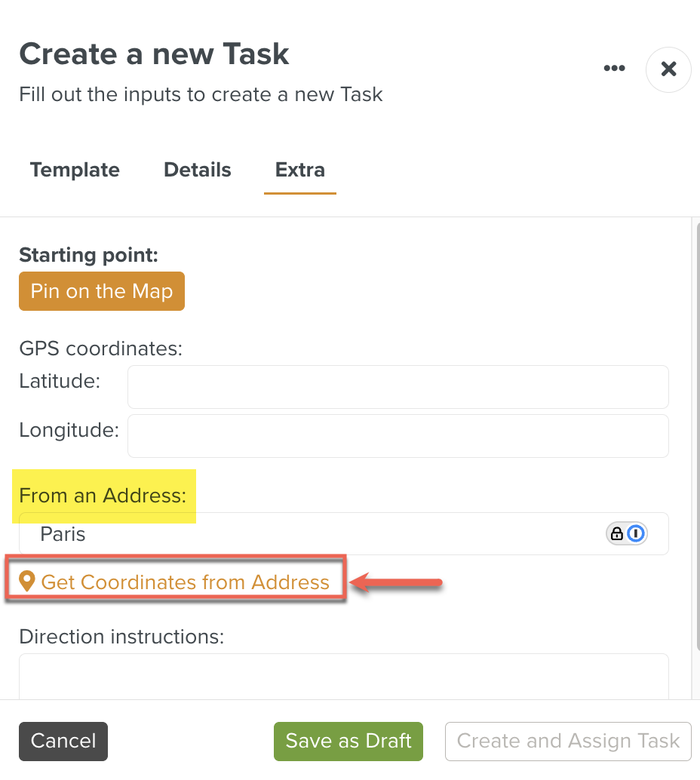Click Create and Assign Task button
The width and height of the screenshot is (700, 780).
click(568, 741)
